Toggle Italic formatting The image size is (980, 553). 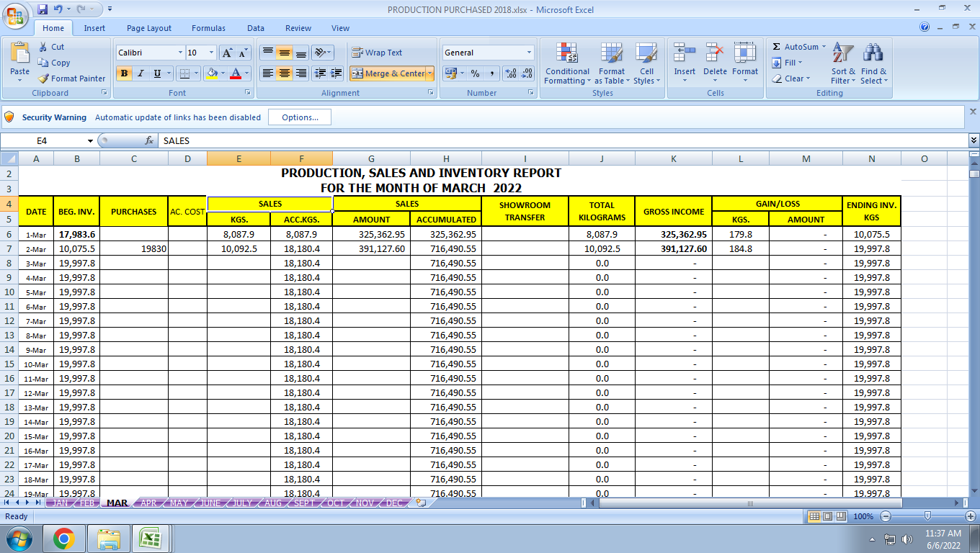(141, 73)
